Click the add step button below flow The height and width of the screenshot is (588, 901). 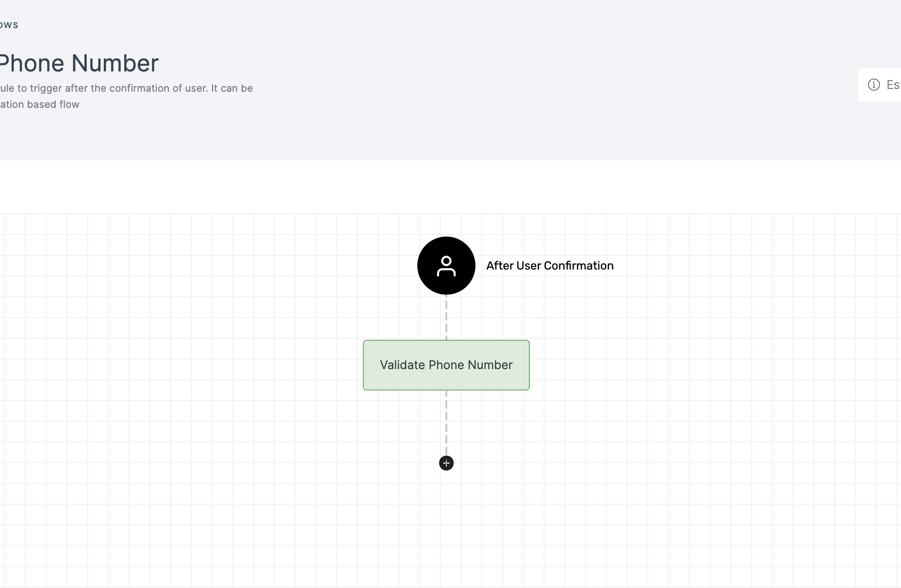[446, 463]
